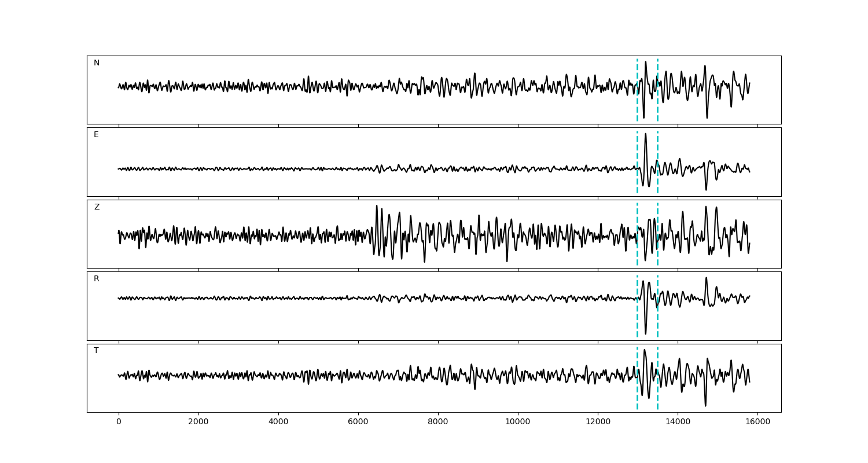Click the 0 tick label on x-axis
This screenshot has height=463, width=868.
119,422
